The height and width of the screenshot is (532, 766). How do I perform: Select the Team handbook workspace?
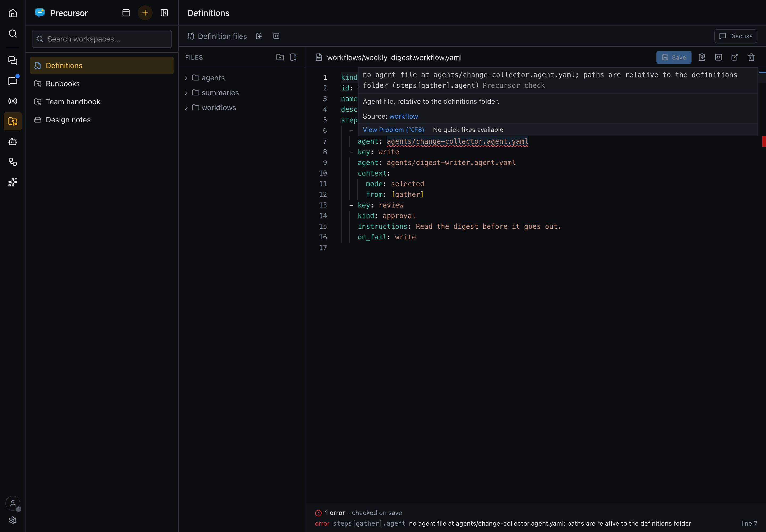coord(102,102)
